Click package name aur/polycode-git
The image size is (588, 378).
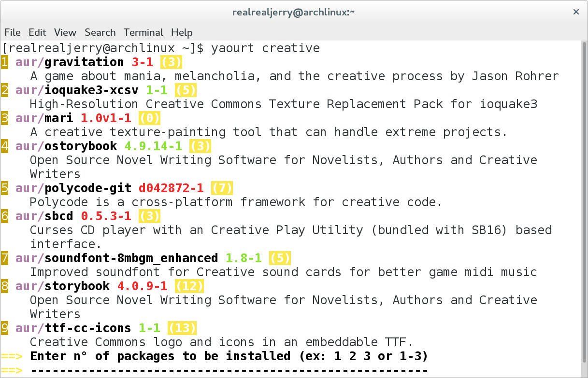pyautogui.click(x=73, y=188)
